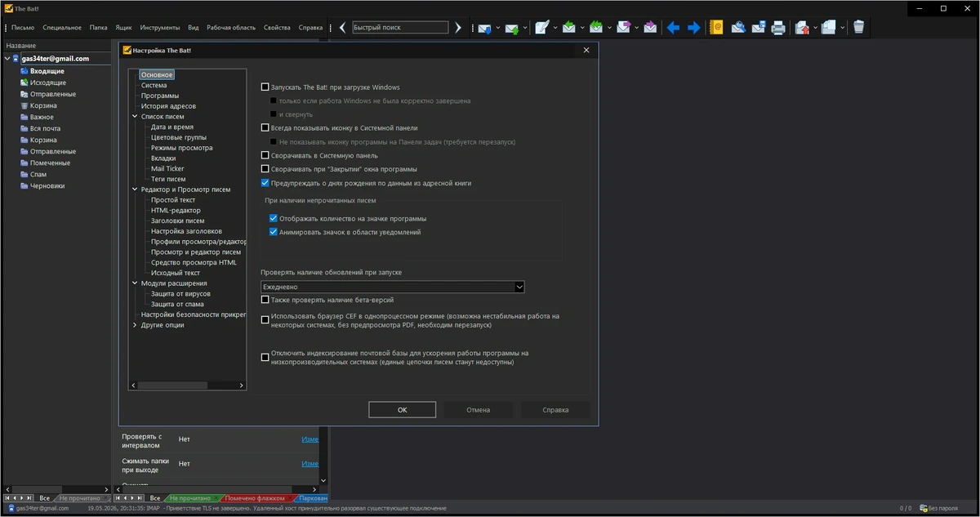Click the receive new mail toolbar icon
Screen dimensions: 980x517
[484, 28]
